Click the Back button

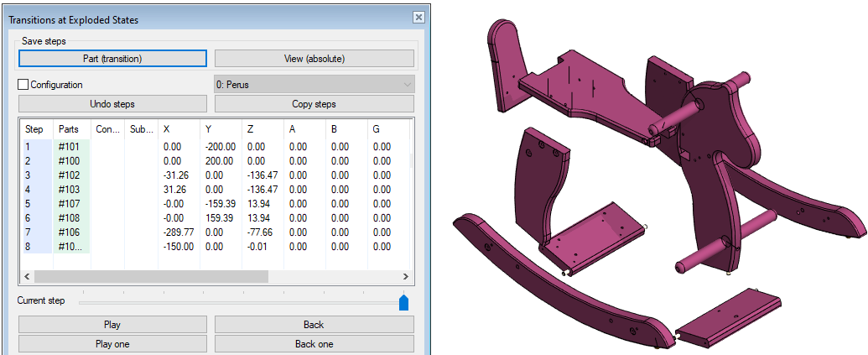[x=314, y=325]
